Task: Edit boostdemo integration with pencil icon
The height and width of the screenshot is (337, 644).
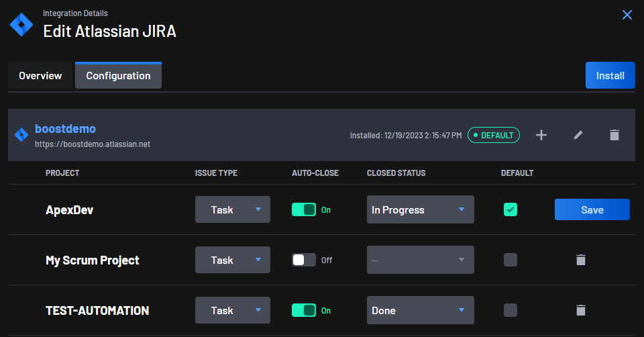Action: point(578,135)
